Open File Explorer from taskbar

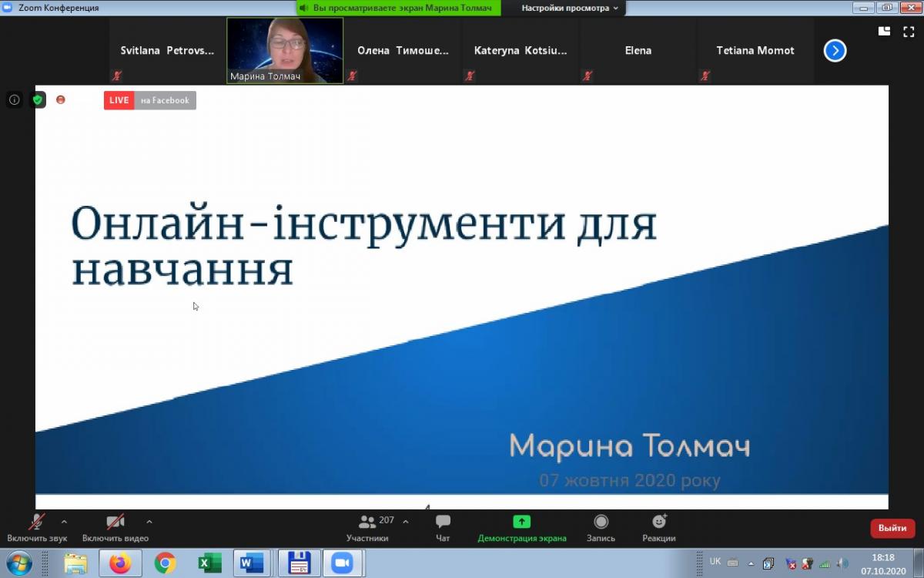tap(75, 563)
